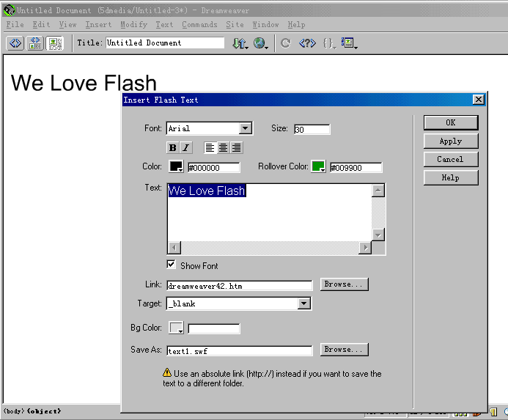Expand the Font dropdown showing Arial
Image resolution: width=508 pixels, height=420 pixels.
(x=246, y=128)
